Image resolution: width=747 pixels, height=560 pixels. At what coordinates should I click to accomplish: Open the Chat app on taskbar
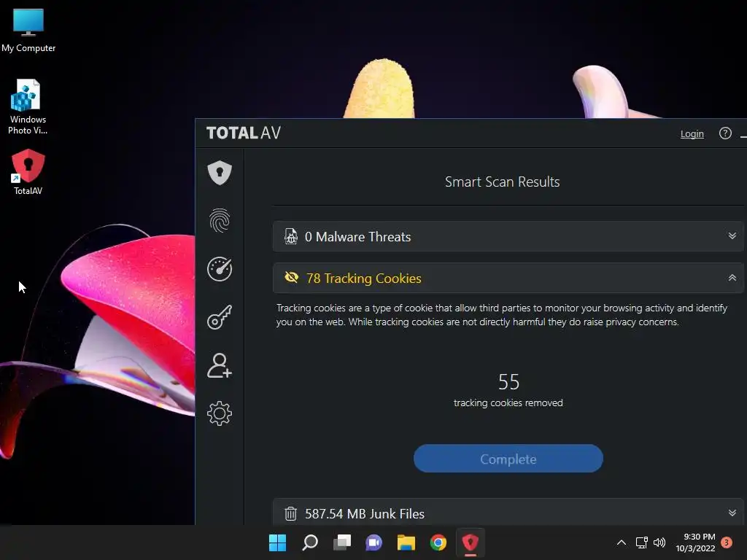pos(374,542)
